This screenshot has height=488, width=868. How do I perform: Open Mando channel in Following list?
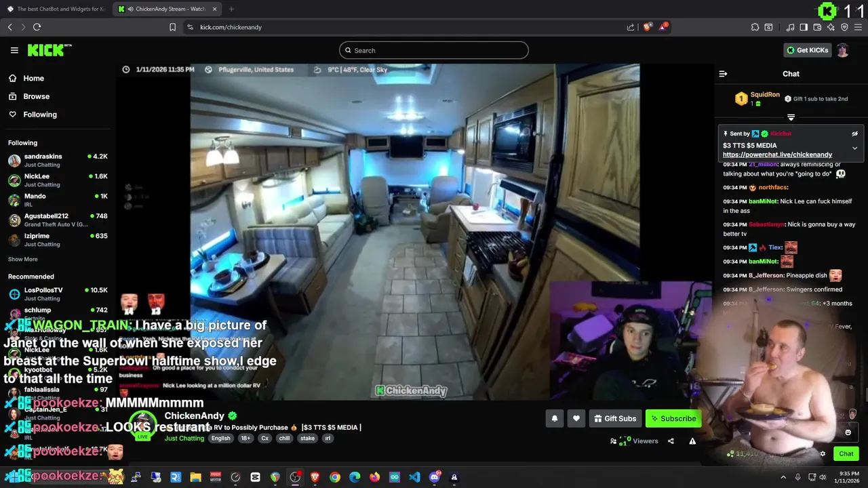(x=58, y=200)
